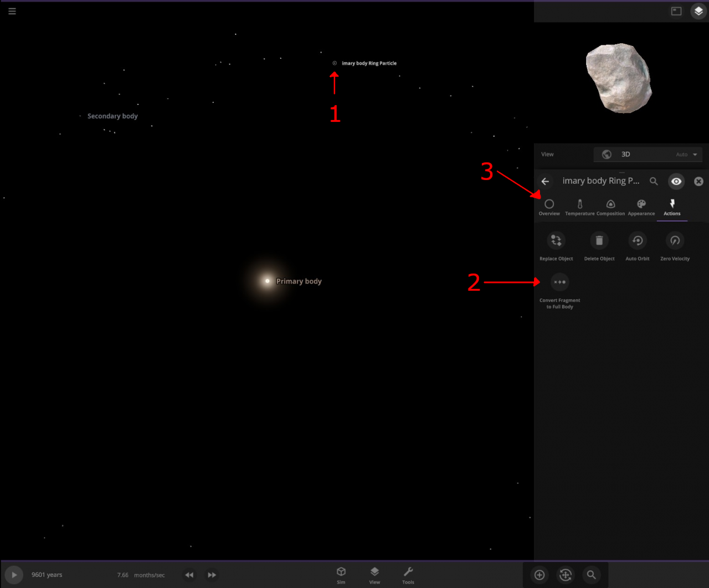Open the 3D view mode dropdown
Viewport: 709px width, 588px height.
(x=648, y=154)
